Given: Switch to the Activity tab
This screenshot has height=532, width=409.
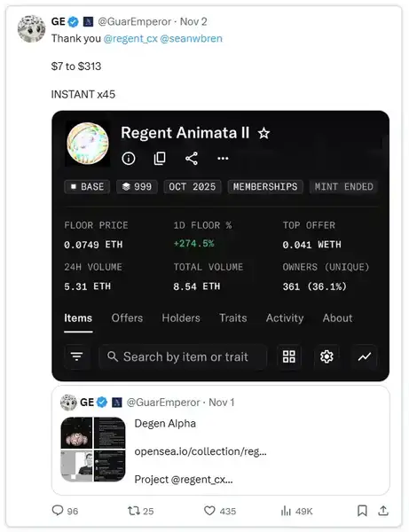Looking at the screenshot, I should [285, 318].
